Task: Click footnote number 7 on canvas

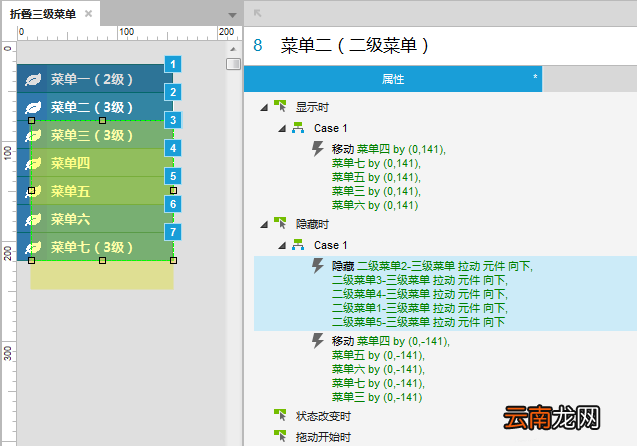Action: click(173, 232)
